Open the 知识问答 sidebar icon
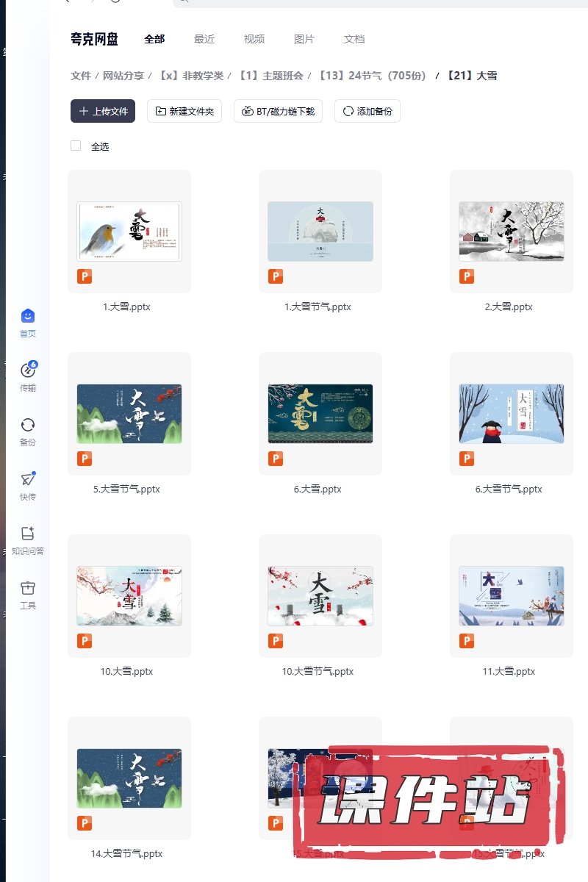 pos(28,534)
